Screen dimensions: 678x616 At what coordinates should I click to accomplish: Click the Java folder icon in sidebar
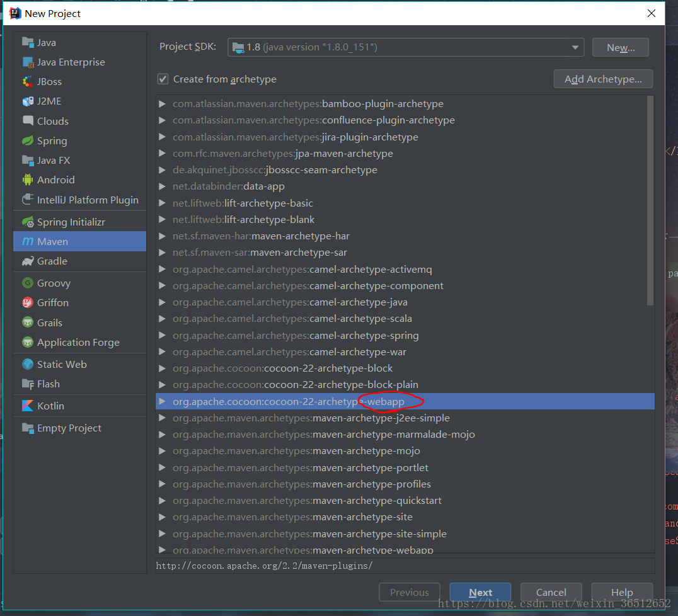[x=28, y=42]
